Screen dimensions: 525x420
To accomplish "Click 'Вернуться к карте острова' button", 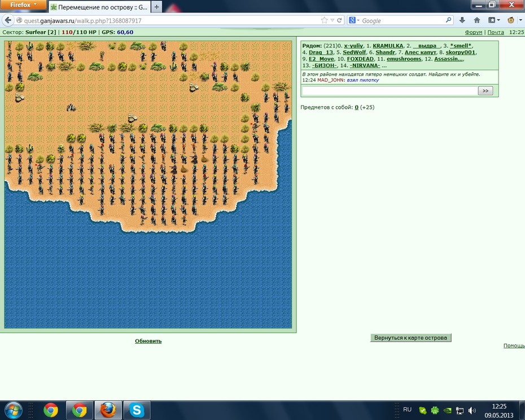I will tap(410, 338).
